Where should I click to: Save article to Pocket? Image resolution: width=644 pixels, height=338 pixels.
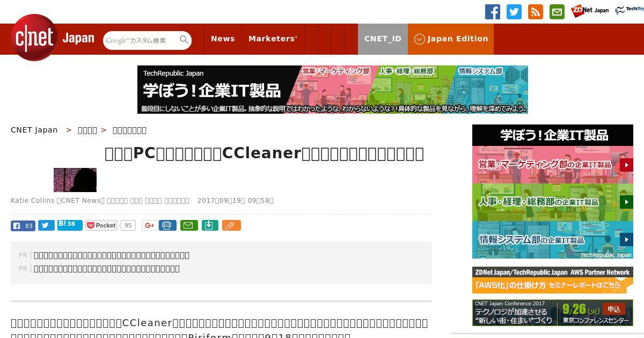[101, 225]
